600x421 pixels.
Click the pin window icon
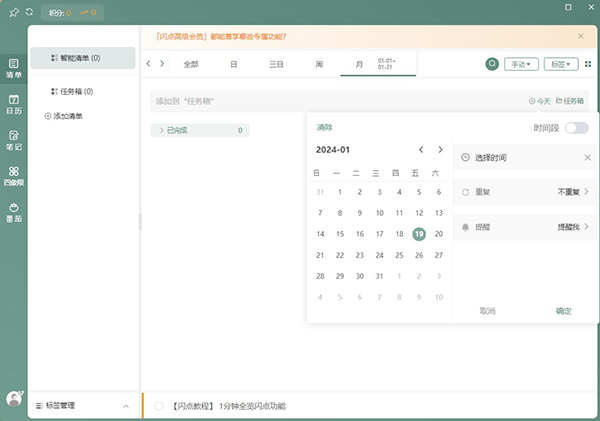(x=12, y=11)
